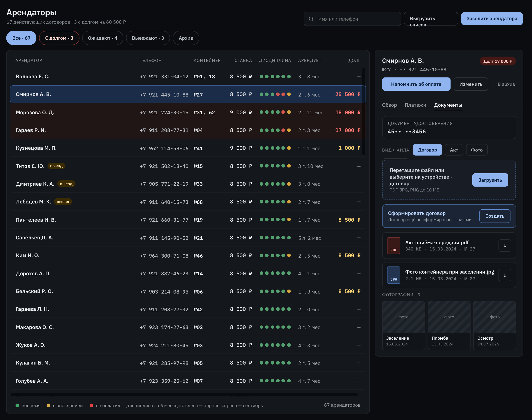Select the Волкова Е. С. row

[x=188, y=77]
